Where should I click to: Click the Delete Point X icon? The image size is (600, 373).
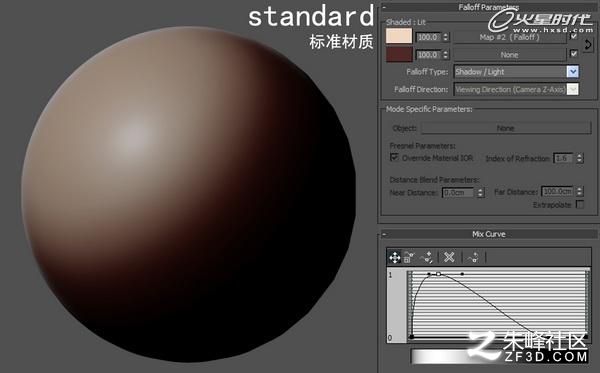(x=449, y=257)
